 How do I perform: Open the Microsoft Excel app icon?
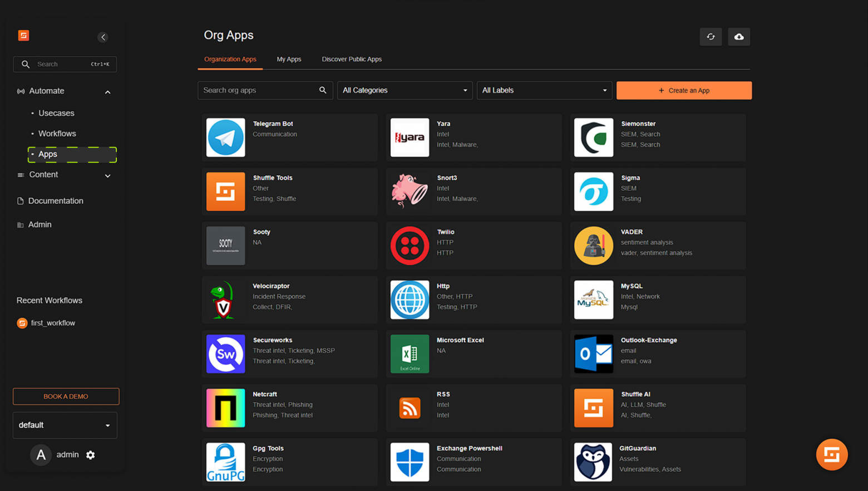coord(410,353)
